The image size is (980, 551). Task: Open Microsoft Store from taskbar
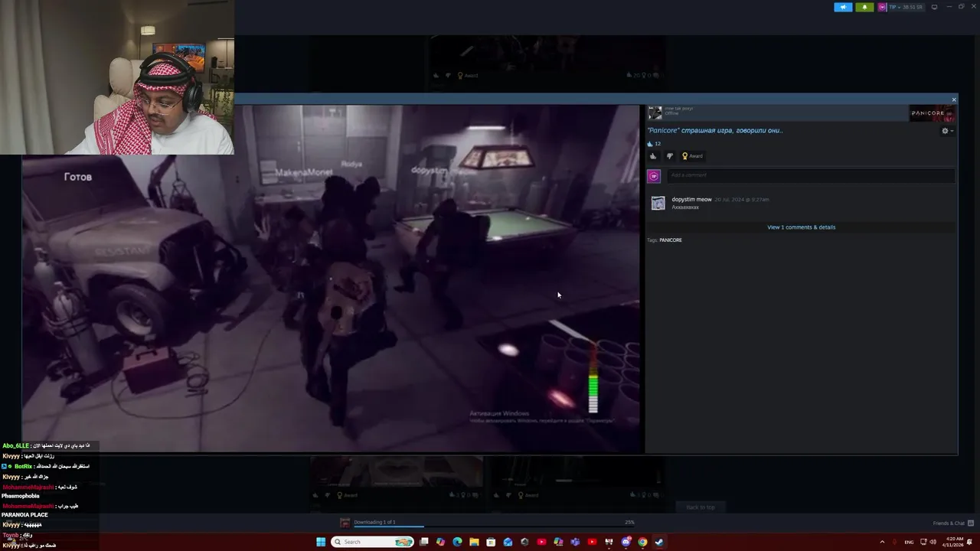[x=491, y=542]
